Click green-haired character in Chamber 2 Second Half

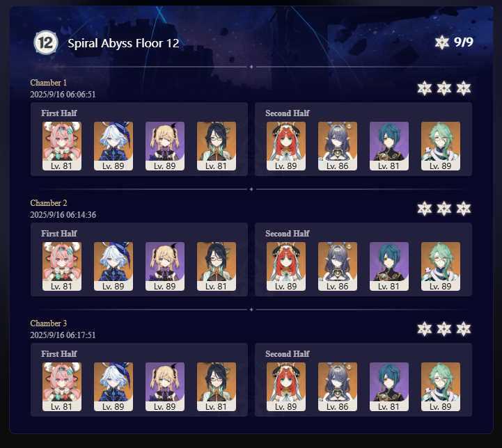(441, 266)
